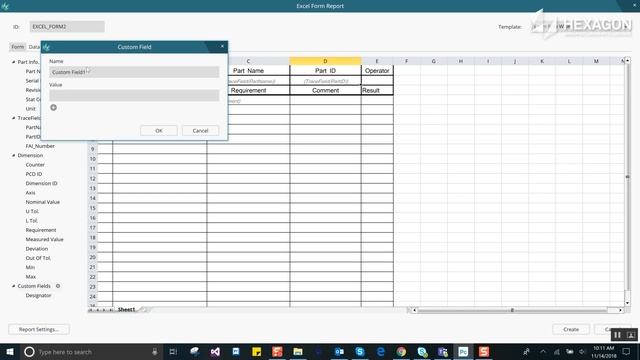Viewport: 640px width, 360px height.
Task: Select row 12 header in spreadsheet
Action: 93,179
